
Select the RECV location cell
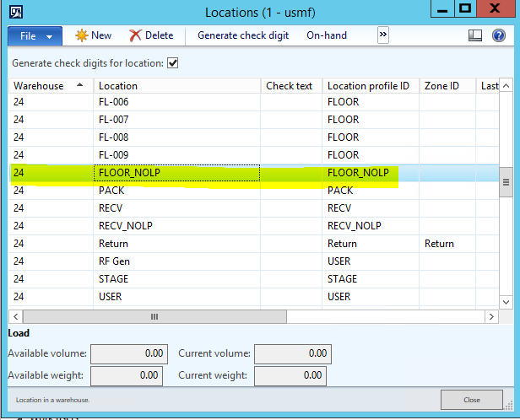click(177, 208)
